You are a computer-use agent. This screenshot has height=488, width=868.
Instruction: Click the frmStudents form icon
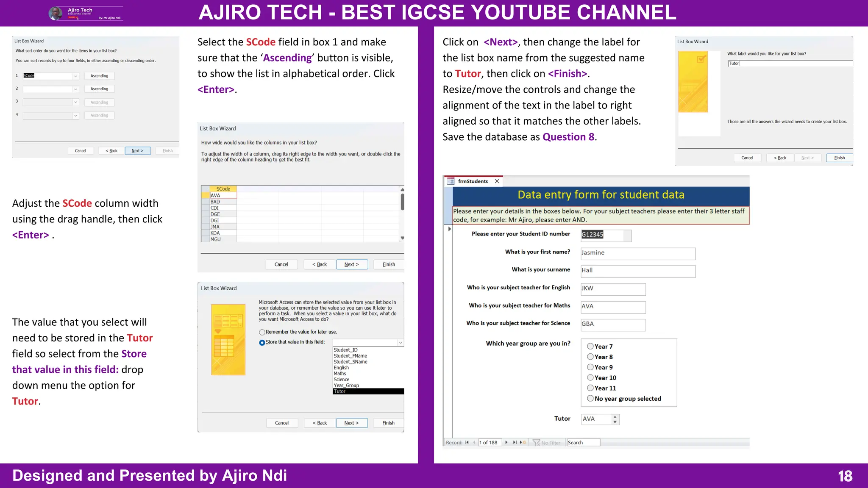click(451, 181)
